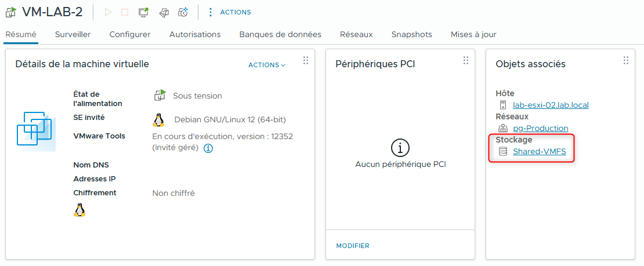Click the VMware Tools info icon
644x266 pixels.
(x=208, y=148)
